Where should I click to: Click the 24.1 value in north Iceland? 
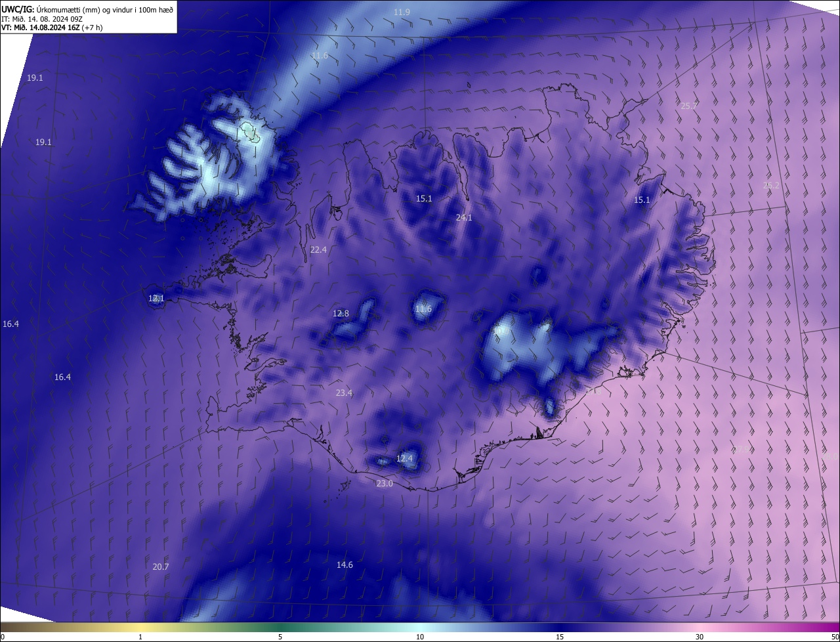pyautogui.click(x=464, y=217)
